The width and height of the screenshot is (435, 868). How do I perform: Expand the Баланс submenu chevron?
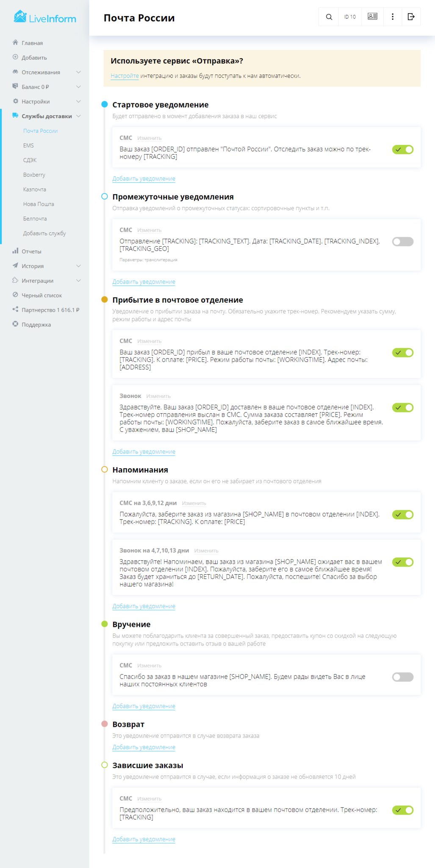[78, 87]
